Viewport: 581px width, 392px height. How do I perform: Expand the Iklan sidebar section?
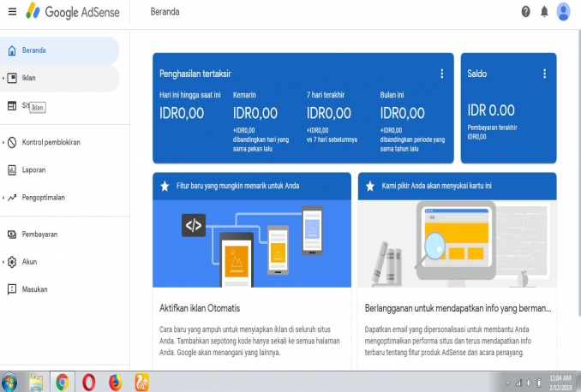[4, 78]
